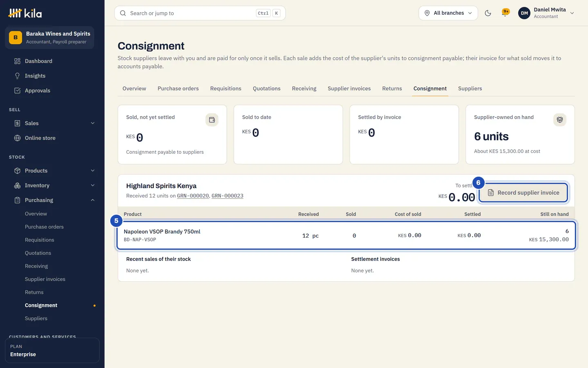The height and width of the screenshot is (368, 588).
Task: Open GRN-000020 link
Action: point(193,196)
